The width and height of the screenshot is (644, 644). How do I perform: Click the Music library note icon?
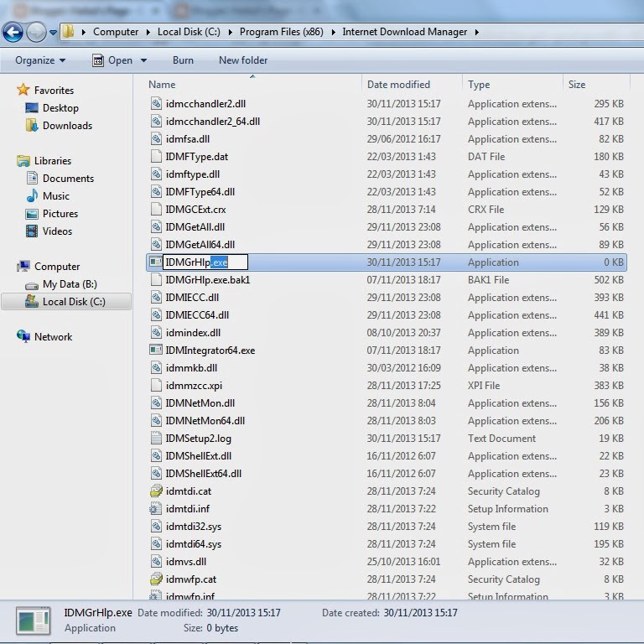coord(32,195)
